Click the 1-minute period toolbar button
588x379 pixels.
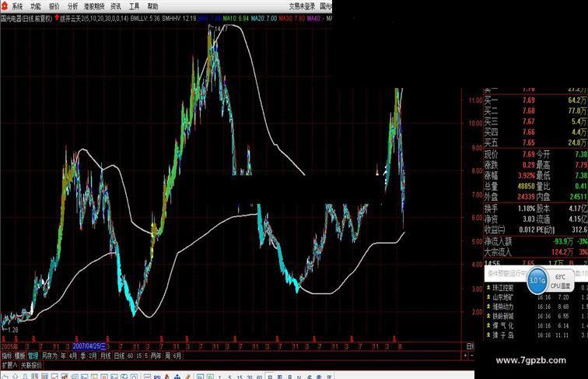coord(220,377)
